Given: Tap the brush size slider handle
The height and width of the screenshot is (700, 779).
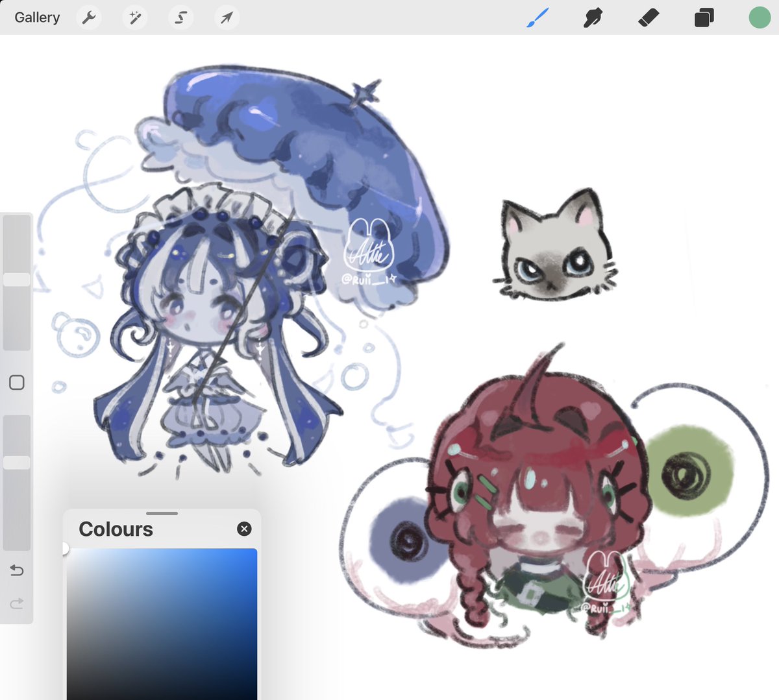Looking at the screenshot, I should pyautogui.click(x=17, y=280).
